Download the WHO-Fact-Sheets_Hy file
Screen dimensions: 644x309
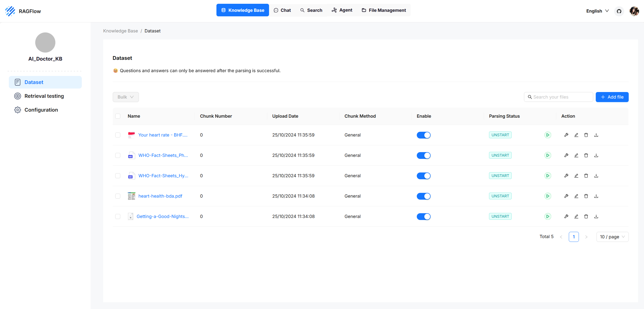point(596,176)
